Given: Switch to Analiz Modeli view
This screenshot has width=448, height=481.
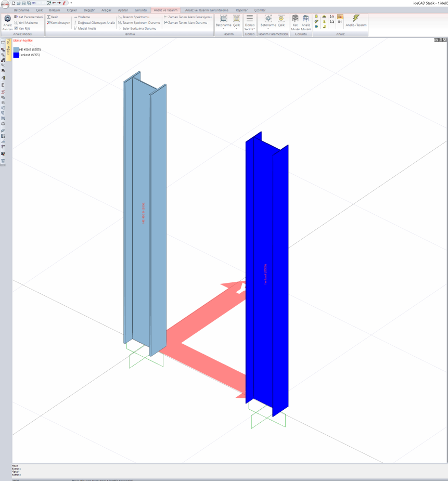Looking at the screenshot, I should coord(305,22).
